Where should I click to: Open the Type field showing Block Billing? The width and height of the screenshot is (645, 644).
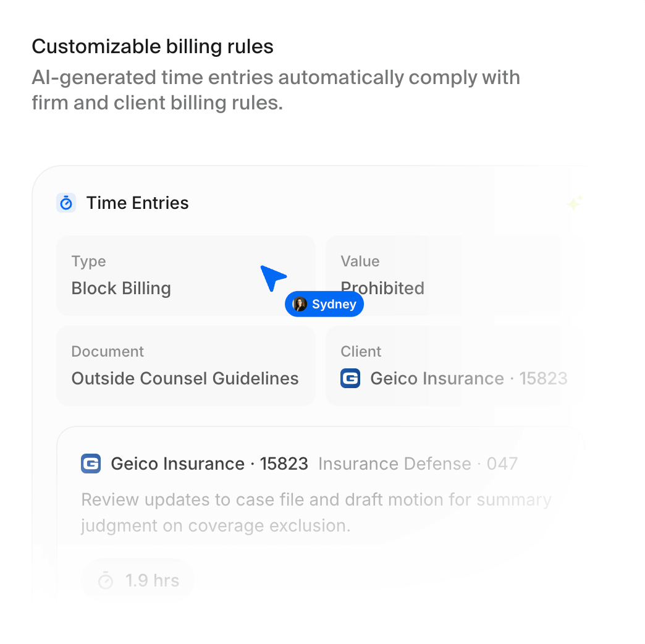point(185,276)
